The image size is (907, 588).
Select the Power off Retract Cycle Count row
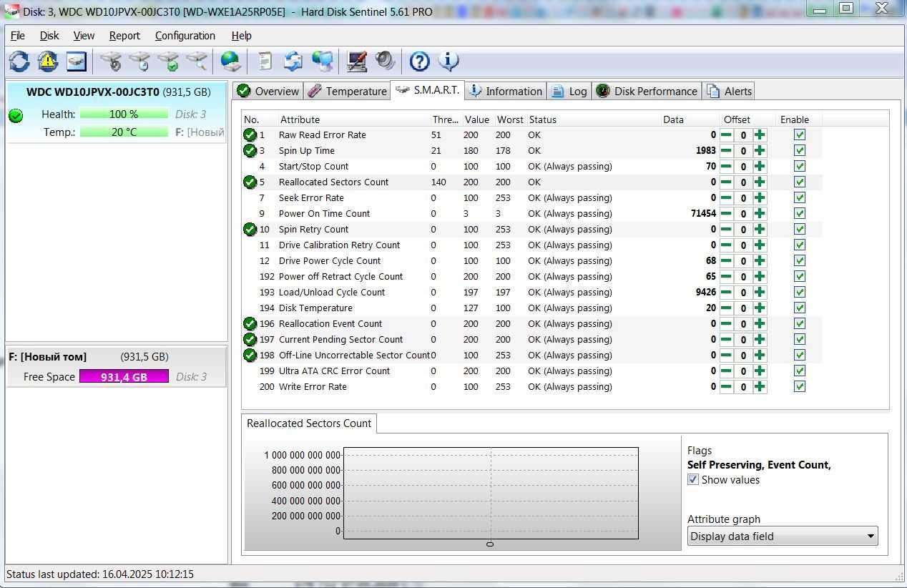[532, 276]
